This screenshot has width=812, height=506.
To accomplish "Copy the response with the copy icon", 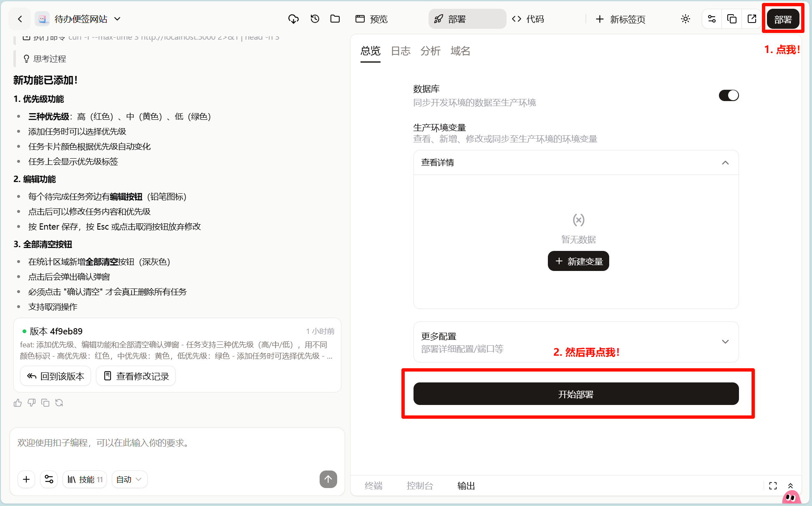I will (x=45, y=403).
